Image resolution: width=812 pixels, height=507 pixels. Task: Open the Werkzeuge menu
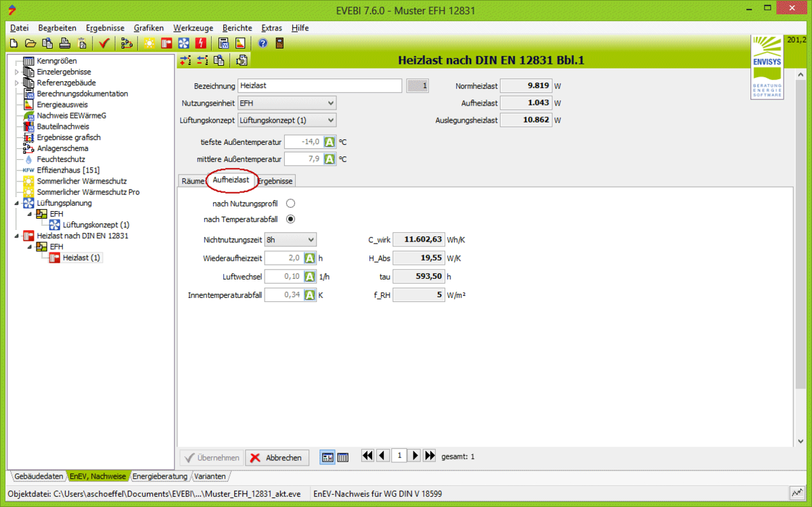(193, 28)
